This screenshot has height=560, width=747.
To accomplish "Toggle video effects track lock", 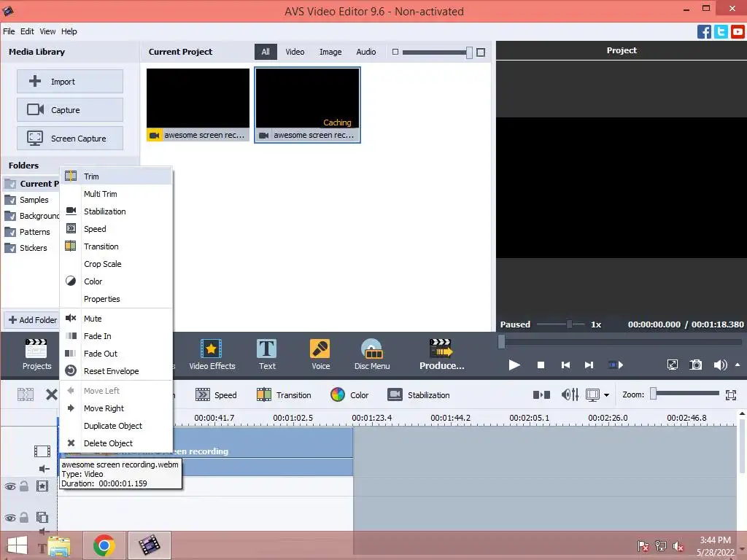I will [24, 486].
